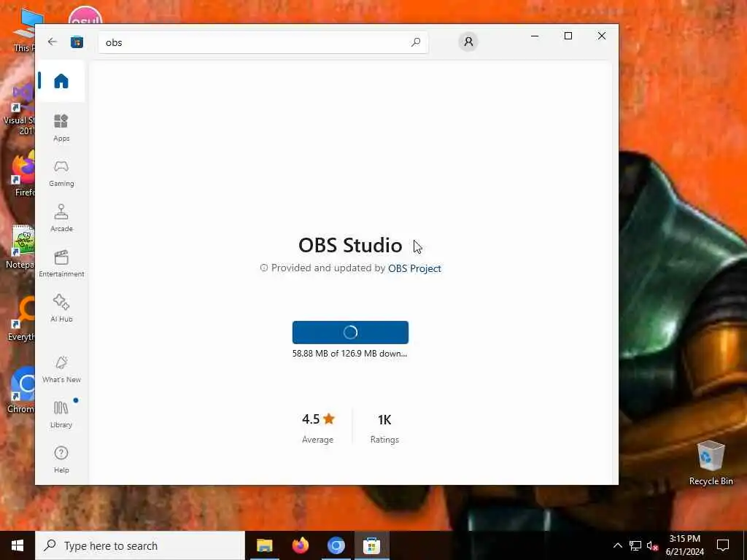The height and width of the screenshot is (560, 747).
Task: Open the AI Hub section
Action: pyautogui.click(x=61, y=308)
